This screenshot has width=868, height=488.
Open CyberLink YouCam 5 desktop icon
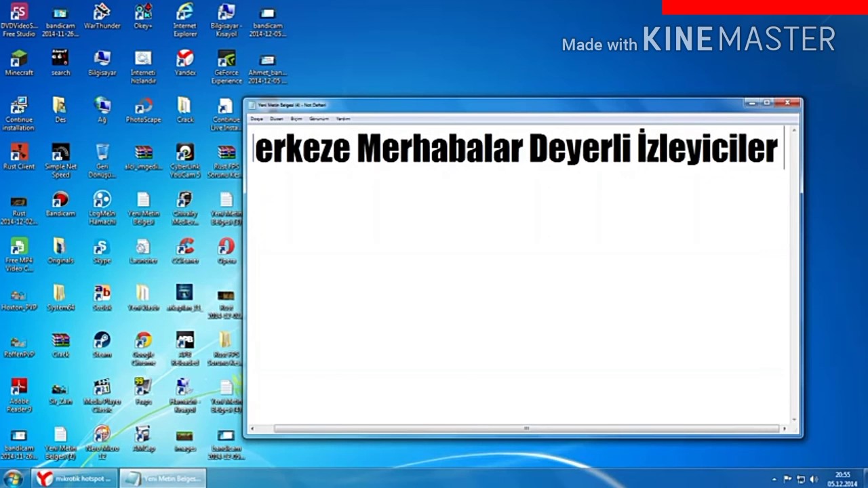point(184,160)
